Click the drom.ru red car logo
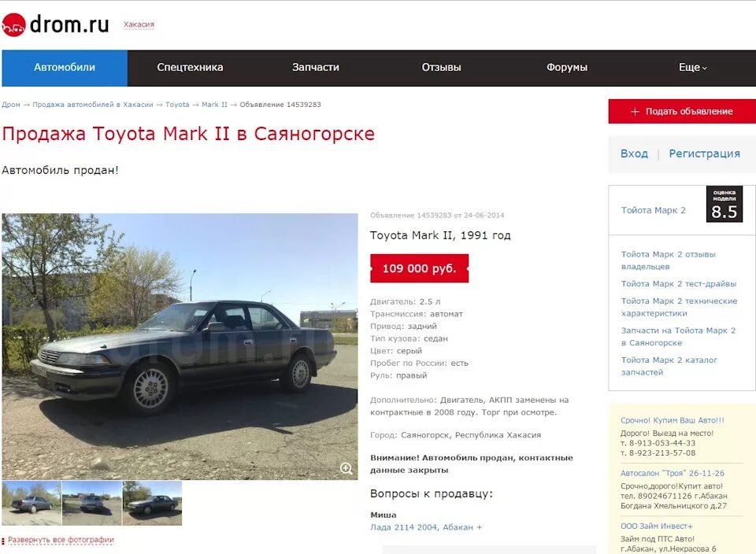Image resolution: width=756 pixels, height=554 pixels. pyautogui.click(x=13, y=24)
